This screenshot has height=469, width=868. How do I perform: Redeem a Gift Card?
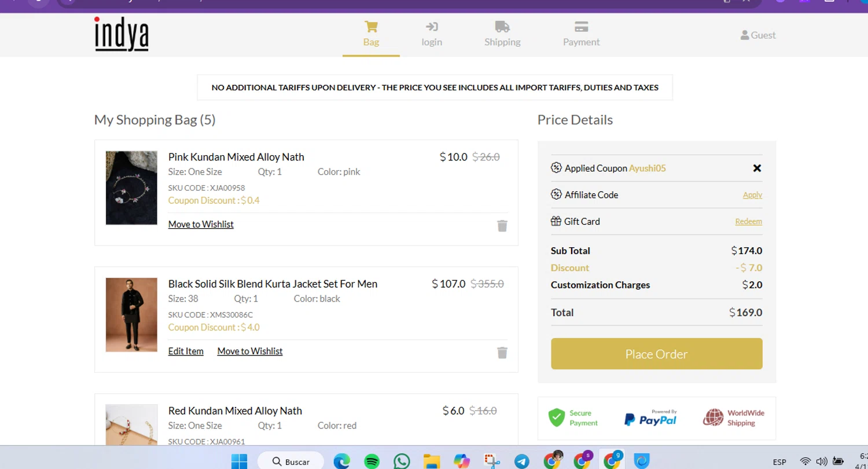748,222
